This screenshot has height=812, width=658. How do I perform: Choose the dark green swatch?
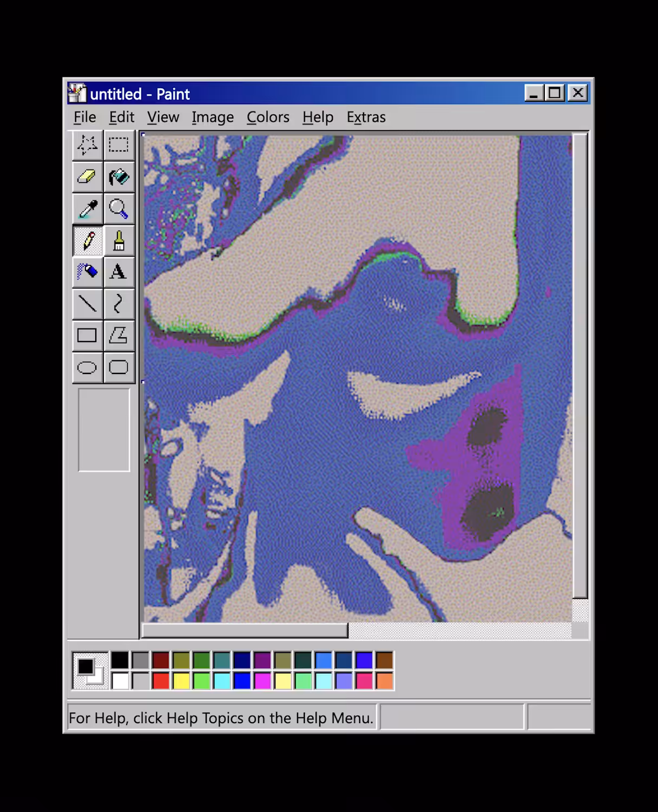coord(201,660)
